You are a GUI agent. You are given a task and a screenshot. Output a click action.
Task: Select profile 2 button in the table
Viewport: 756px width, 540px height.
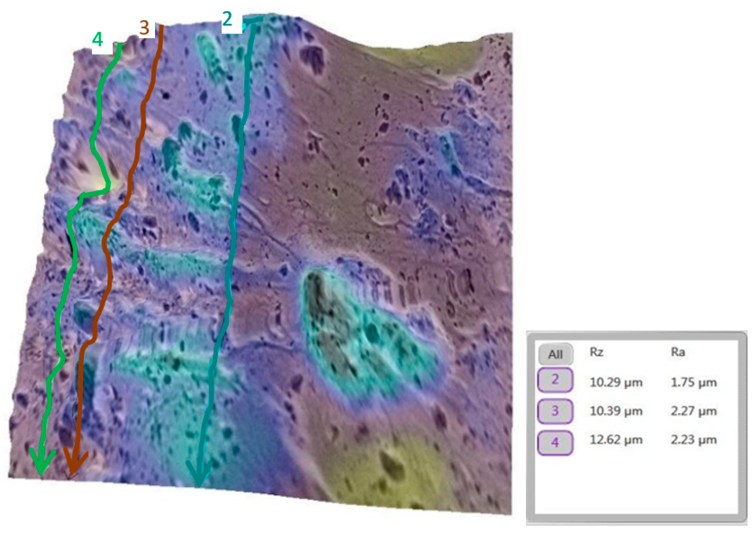click(x=555, y=380)
